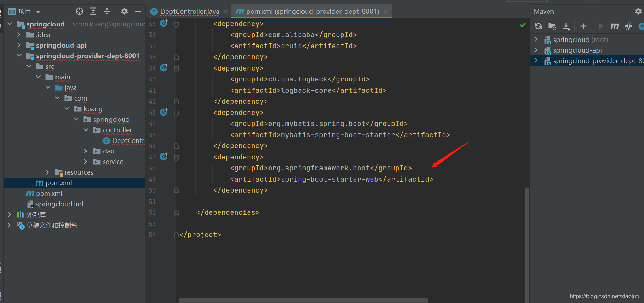Image resolution: width=644 pixels, height=303 pixels.
Task: Fold the dependency block at line 43
Action: pos(176,113)
